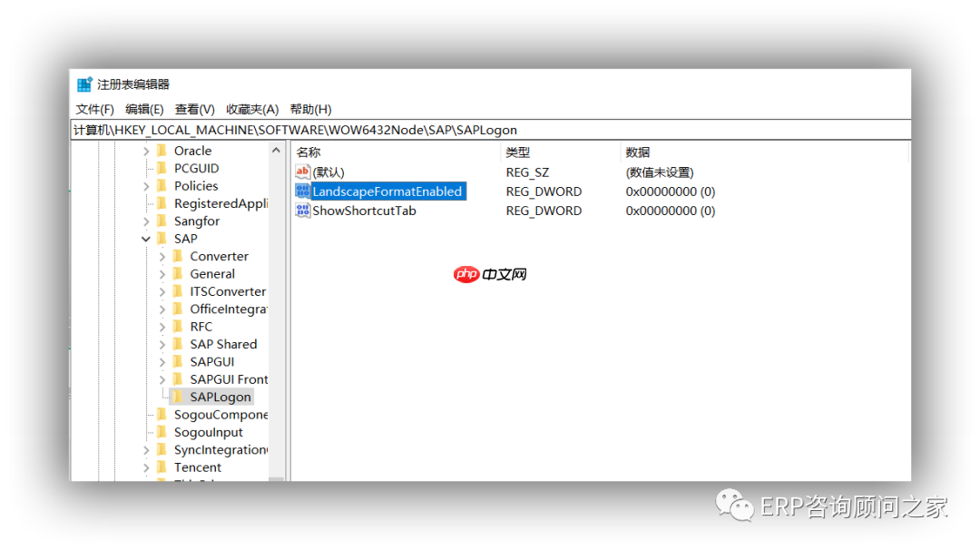Click the REG_DWORD icon for ShowShortcutTab
The width and height of the screenshot is (980, 550).
pos(301,210)
